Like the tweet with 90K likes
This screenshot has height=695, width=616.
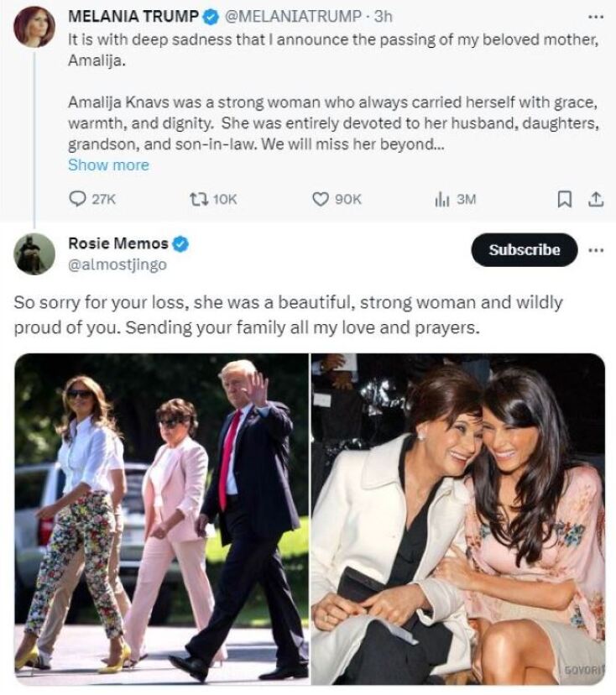click(x=320, y=199)
